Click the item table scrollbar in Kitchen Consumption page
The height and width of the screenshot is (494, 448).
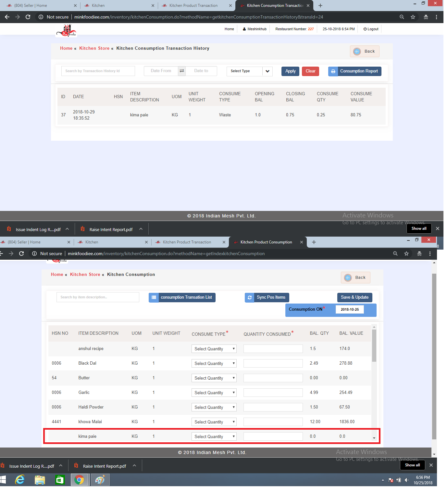pos(374,346)
